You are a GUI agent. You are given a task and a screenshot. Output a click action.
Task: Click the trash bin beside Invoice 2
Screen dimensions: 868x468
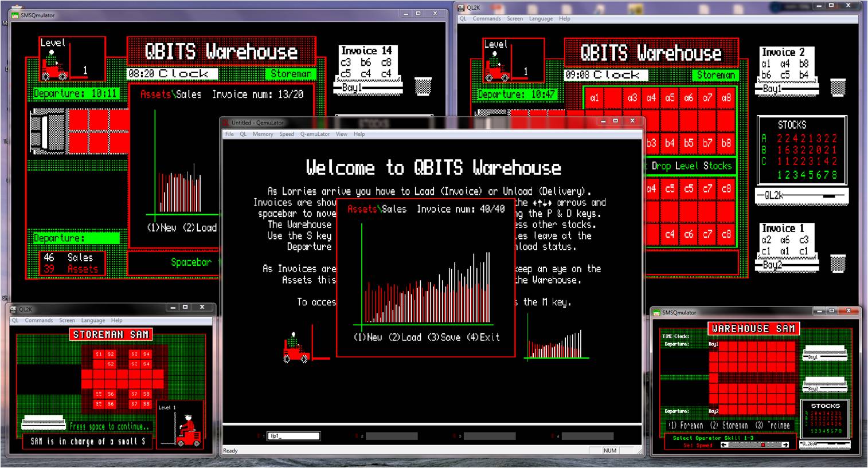[838, 88]
